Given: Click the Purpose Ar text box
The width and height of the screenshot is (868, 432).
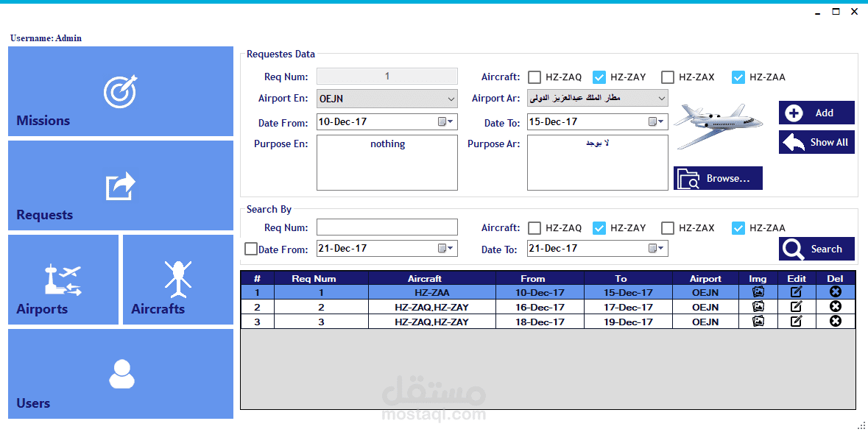Looking at the screenshot, I should pyautogui.click(x=598, y=163).
